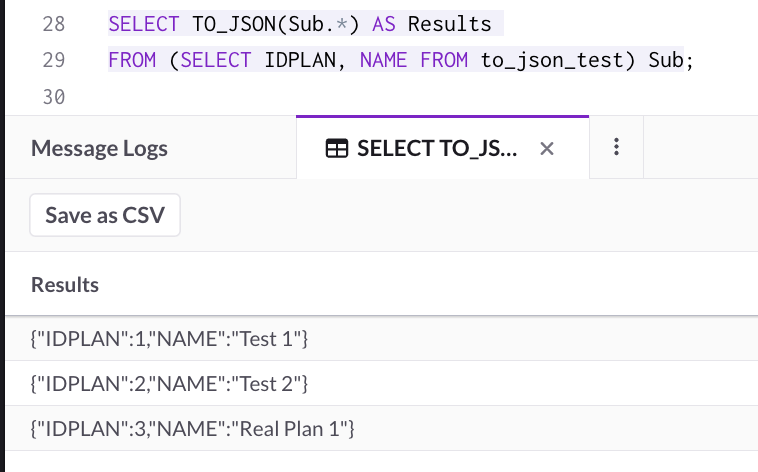This screenshot has width=758, height=472.
Task: Click the Results alias on line 28
Action: (x=449, y=22)
